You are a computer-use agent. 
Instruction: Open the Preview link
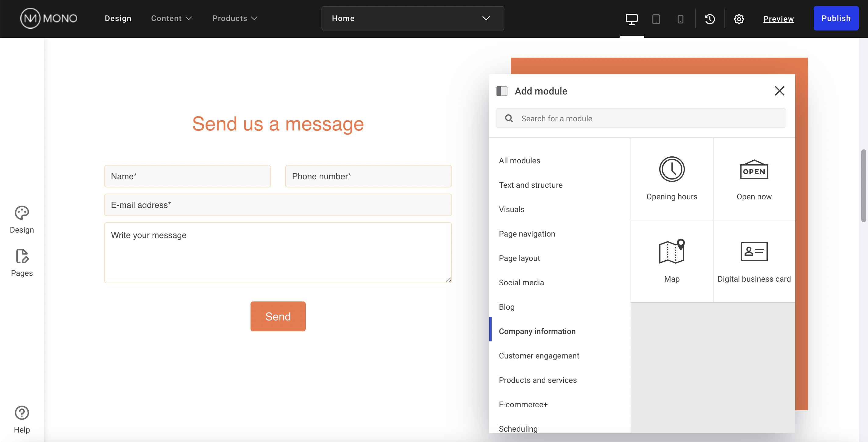point(778,19)
